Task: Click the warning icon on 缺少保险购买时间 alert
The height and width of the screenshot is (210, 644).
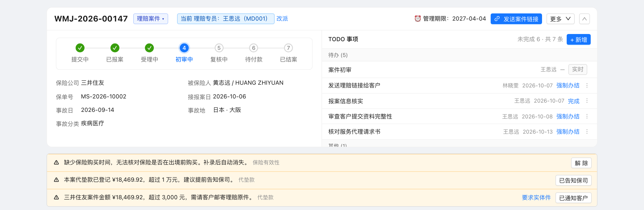Action: [x=56, y=163]
